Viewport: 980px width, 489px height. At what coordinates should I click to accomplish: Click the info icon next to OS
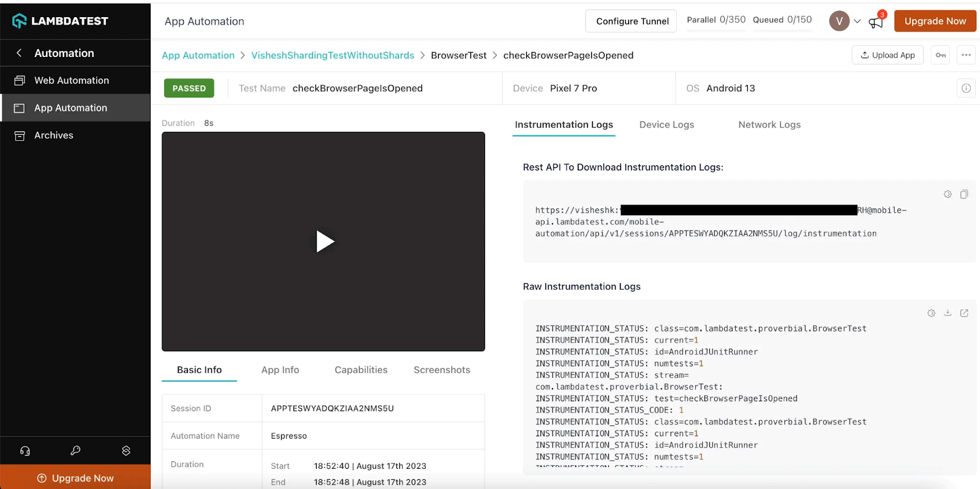(x=966, y=88)
